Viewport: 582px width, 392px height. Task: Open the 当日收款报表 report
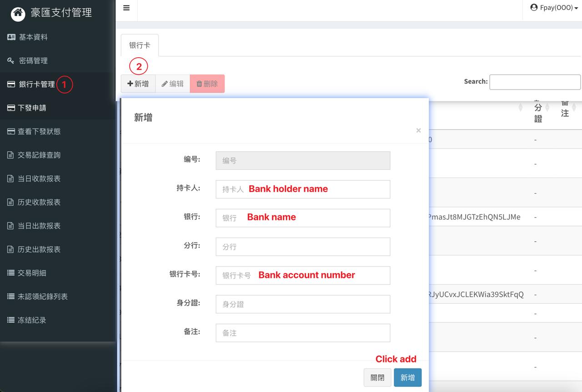39,179
